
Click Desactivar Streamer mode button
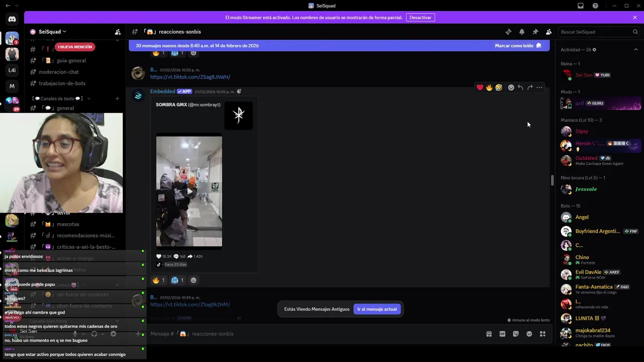coord(421,18)
